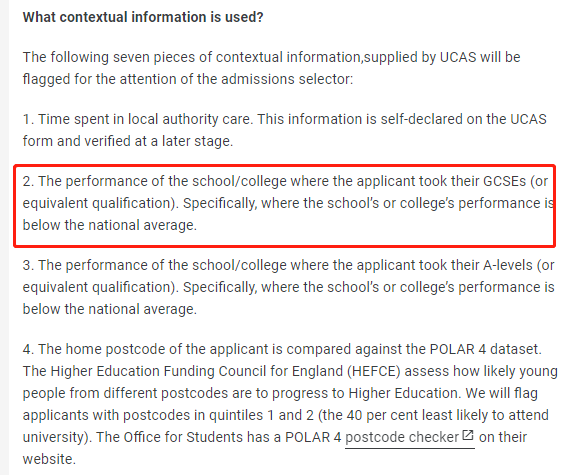Click the word "GCSEs" in highlighted box
This screenshot has width=575, height=475.
pos(505,181)
